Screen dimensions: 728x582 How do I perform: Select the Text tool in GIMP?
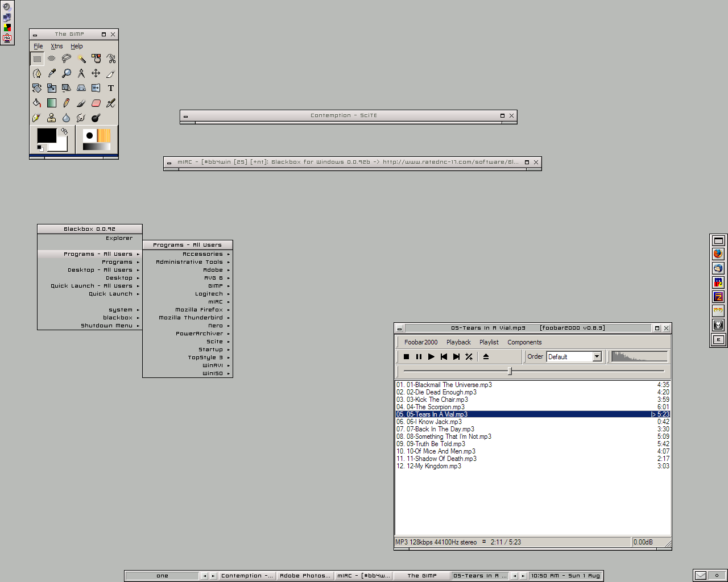[111, 88]
